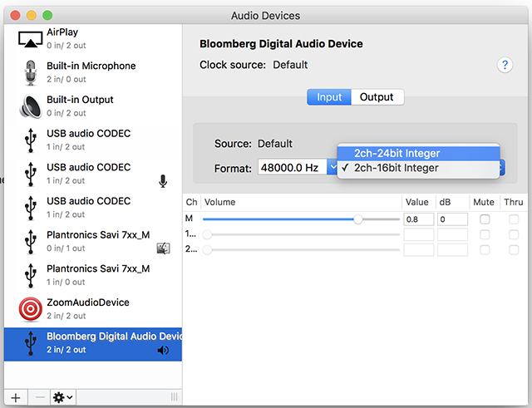Click the Mute column header
The image size is (532, 408).
[x=484, y=202]
